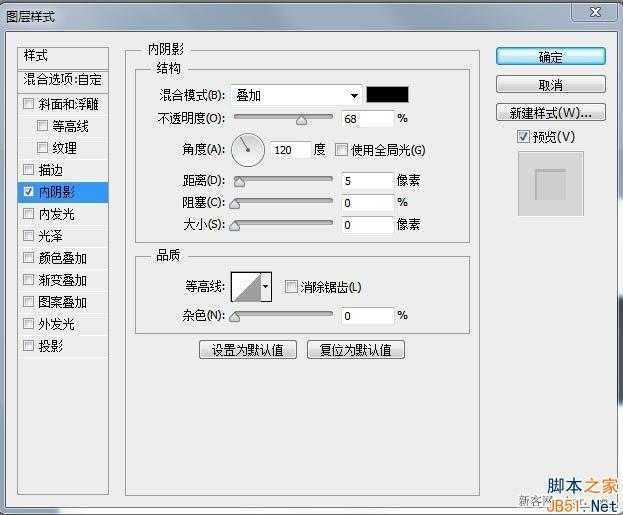The image size is (623, 515).
Task: Close the 图层样式 dialog
Action: point(595,13)
